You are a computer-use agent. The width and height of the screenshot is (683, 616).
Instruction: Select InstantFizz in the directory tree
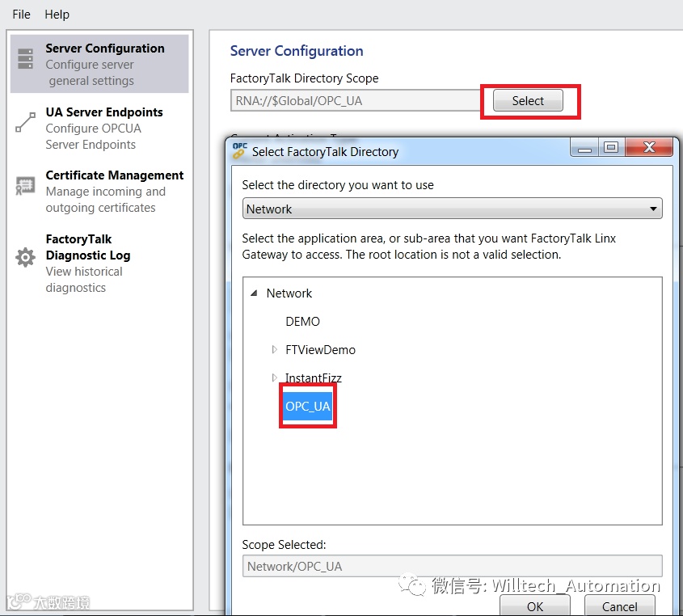(313, 378)
